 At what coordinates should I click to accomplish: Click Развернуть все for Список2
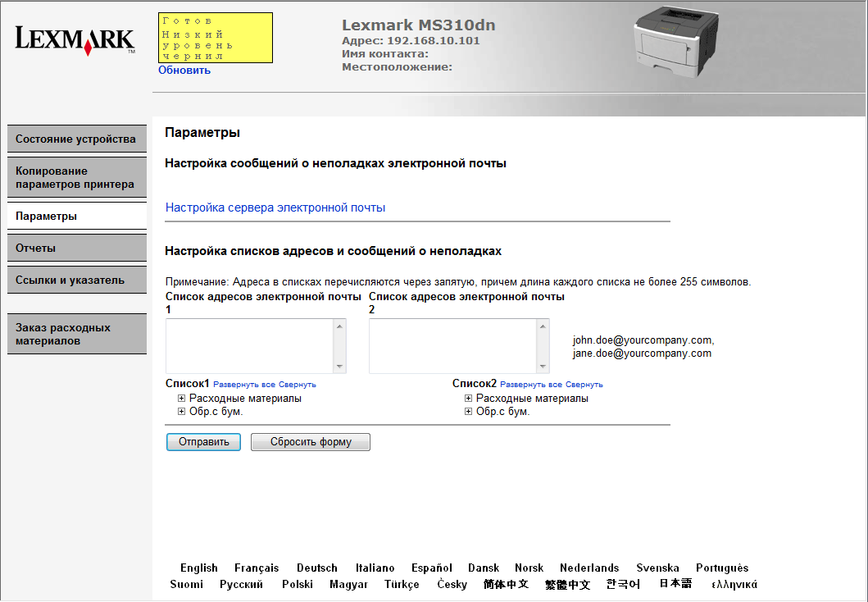(531, 385)
